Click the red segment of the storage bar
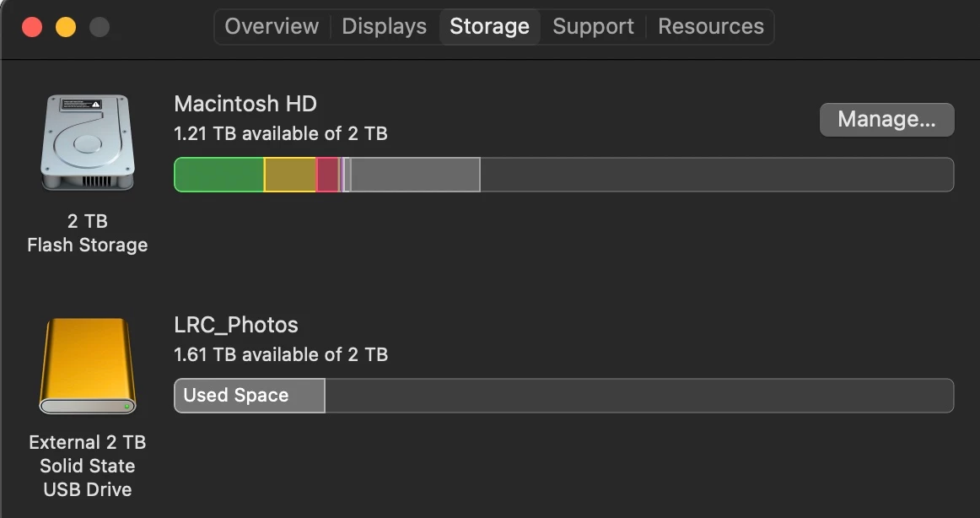 pyautogui.click(x=327, y=175)
